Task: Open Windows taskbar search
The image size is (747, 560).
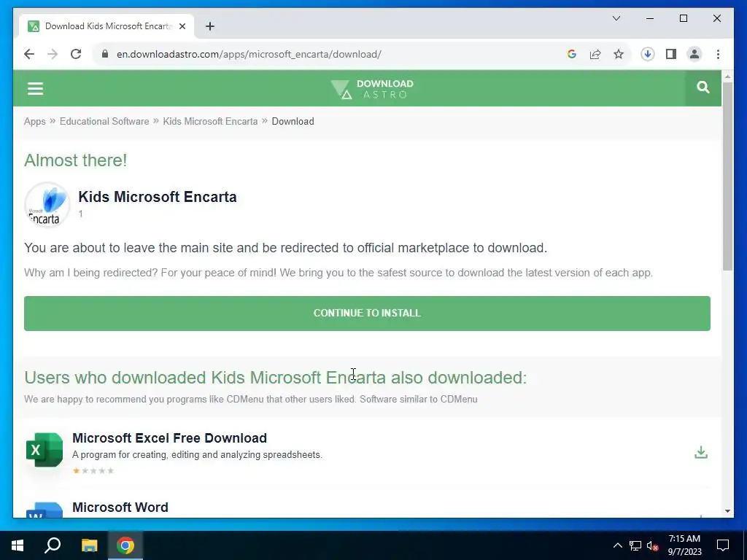Action: [53, 545]
